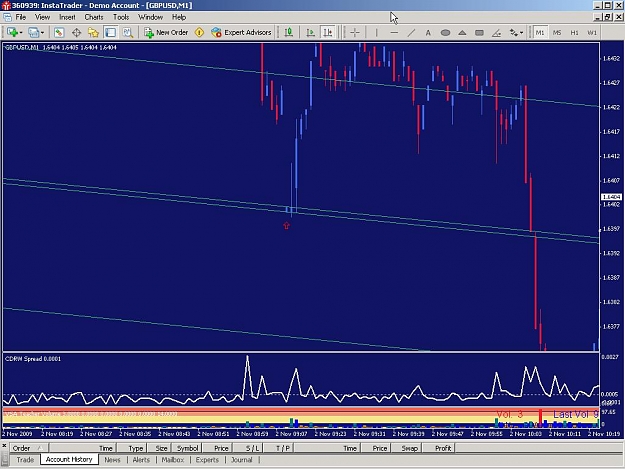625x469 pixels.
Task: Sort by the Size column header
Action: click(157, 448)
